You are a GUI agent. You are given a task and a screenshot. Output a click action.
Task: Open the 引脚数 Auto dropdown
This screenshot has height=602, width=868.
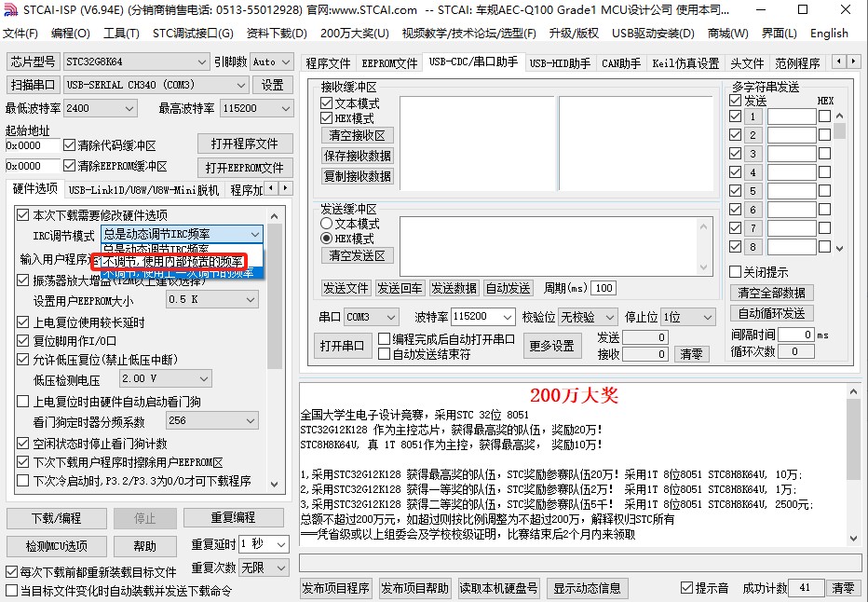coord(271,62)
